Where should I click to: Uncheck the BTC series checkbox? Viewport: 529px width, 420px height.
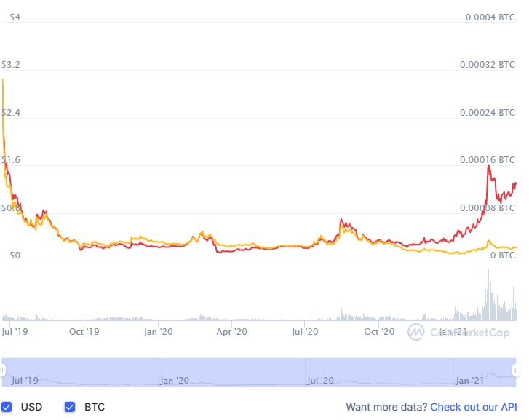point(70,407)
